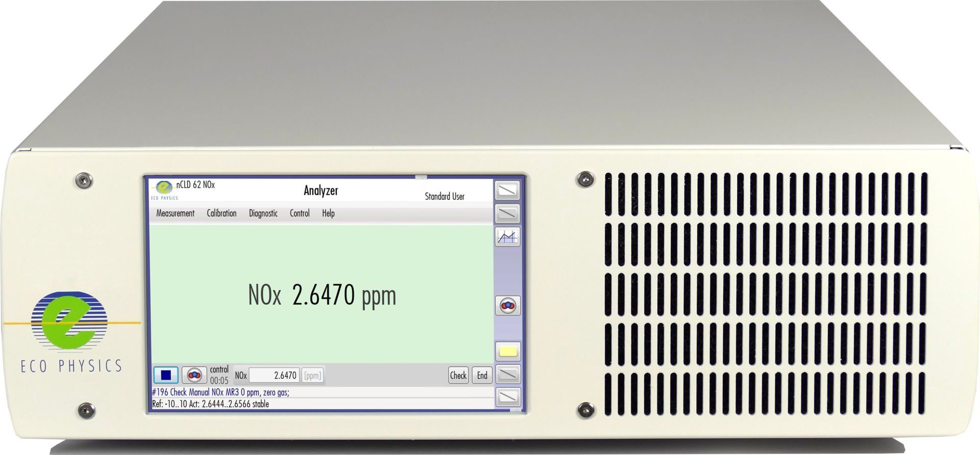Click the 'Analyzer' title text

321,191
